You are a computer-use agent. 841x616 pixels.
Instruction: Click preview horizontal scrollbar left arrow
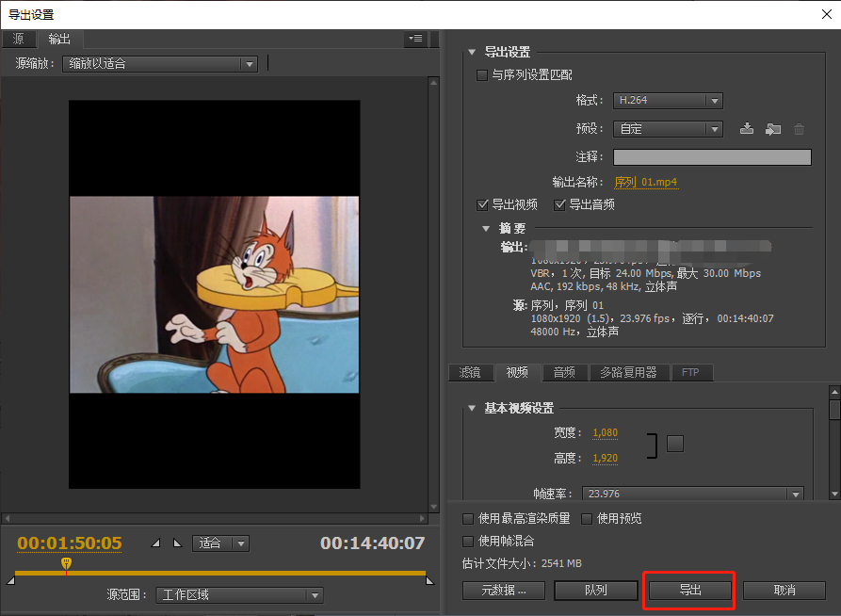pyautogui.click(x=7, y=518)
